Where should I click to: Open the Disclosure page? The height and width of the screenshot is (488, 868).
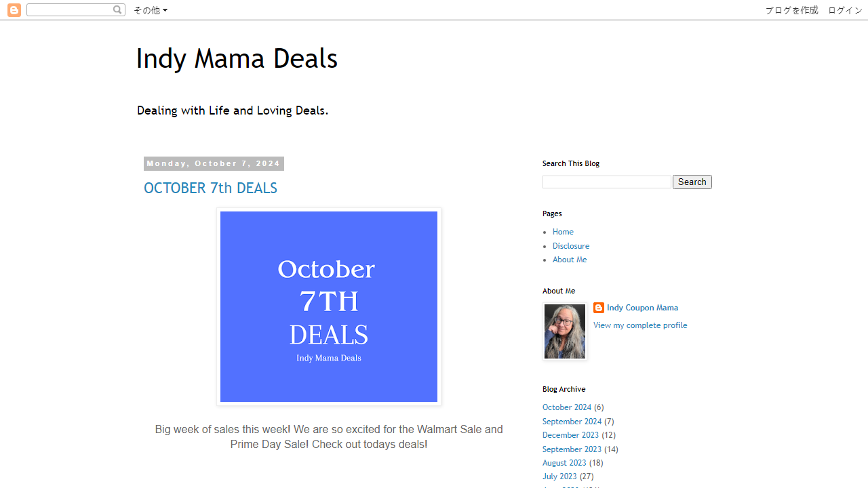pyautogui.click(x=570, y=245)
